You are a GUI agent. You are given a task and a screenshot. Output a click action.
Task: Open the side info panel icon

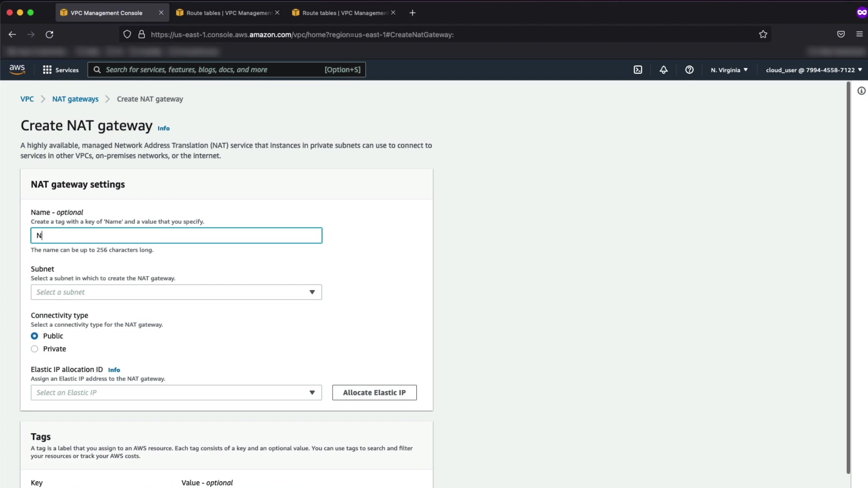coord(862,91)
